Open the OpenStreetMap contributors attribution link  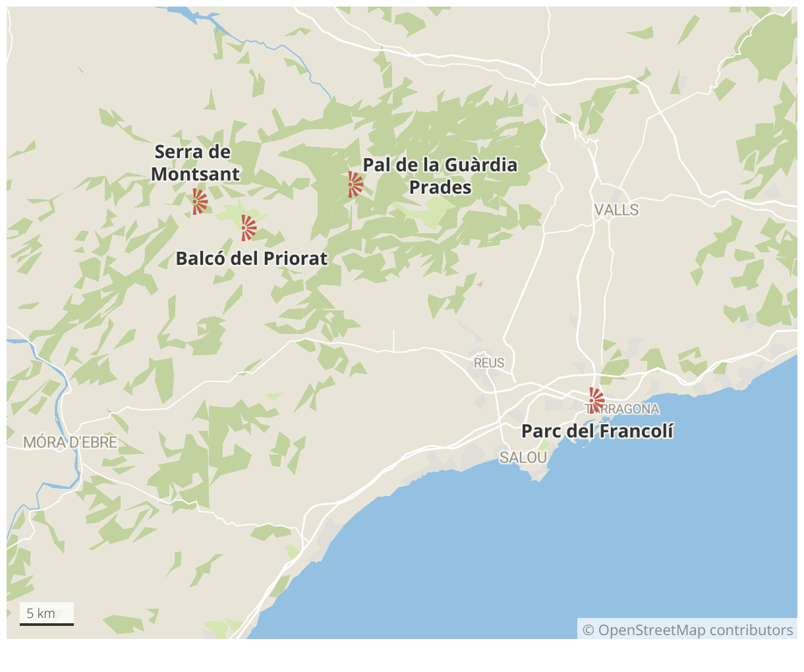[x=688, y=630]
